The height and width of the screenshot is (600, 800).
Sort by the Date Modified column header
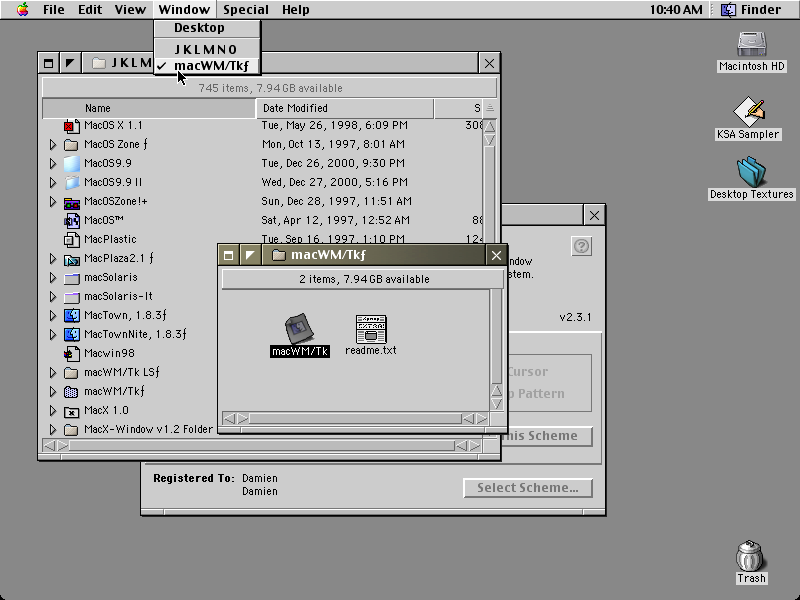(345, 108)
